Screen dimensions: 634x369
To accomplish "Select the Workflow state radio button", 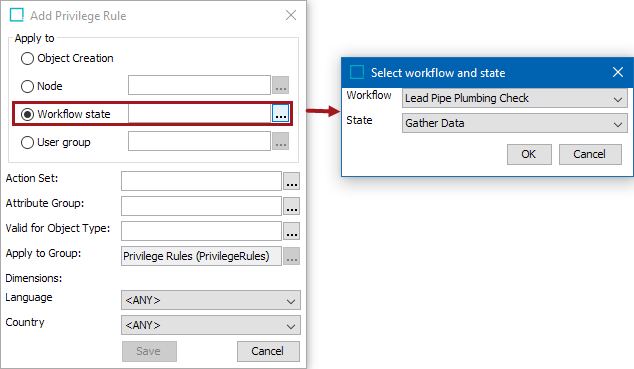I will 27,114.
